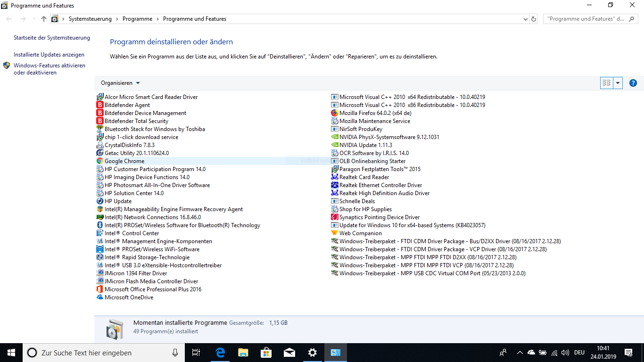Click the Mozilla Firefox 64.0.2 icon
This screenshot has width=644, height=362.
click(x=335, y=113)
